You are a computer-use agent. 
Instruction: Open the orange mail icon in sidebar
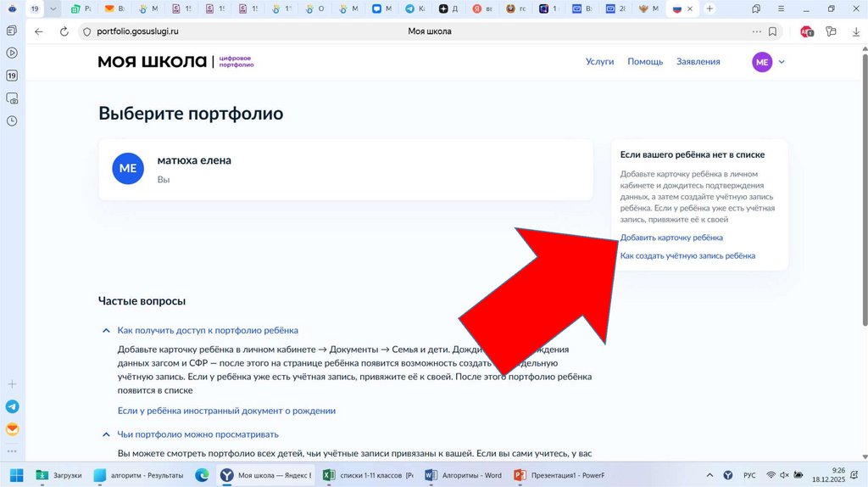[12, 429]
